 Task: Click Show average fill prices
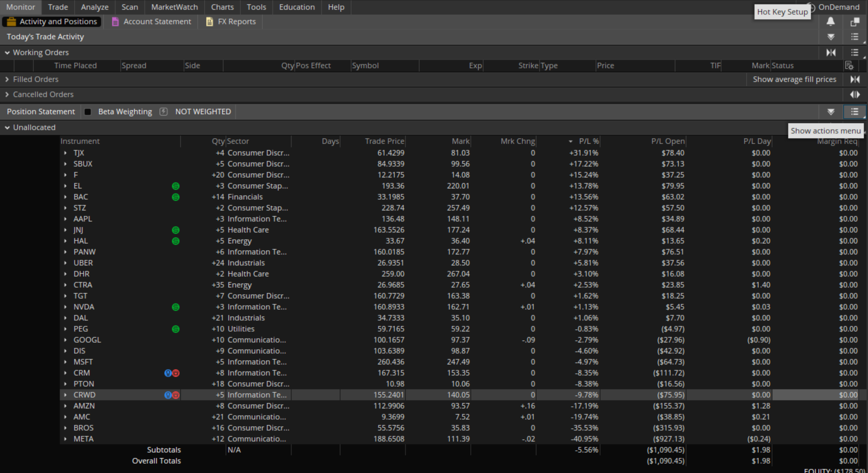[795, 79]
